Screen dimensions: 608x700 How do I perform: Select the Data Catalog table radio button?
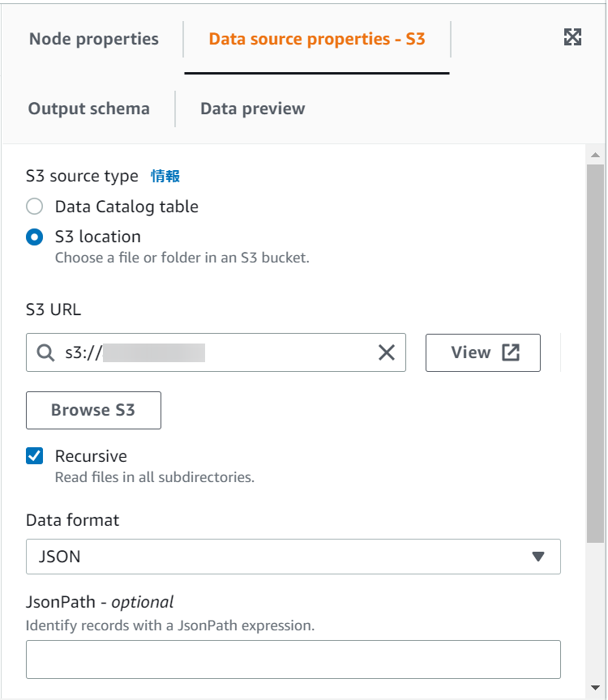[x=32, y=206]
